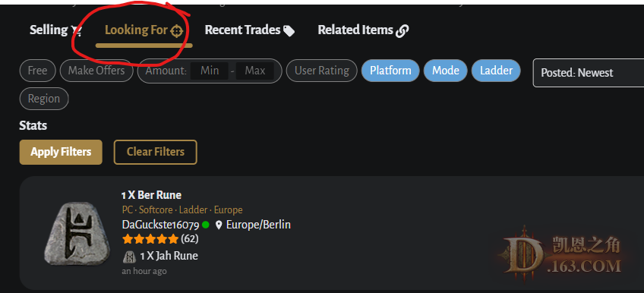The image size is (644, 293).
Task: Click the shopping cart icon beside Selling
Action: [77, 30]
